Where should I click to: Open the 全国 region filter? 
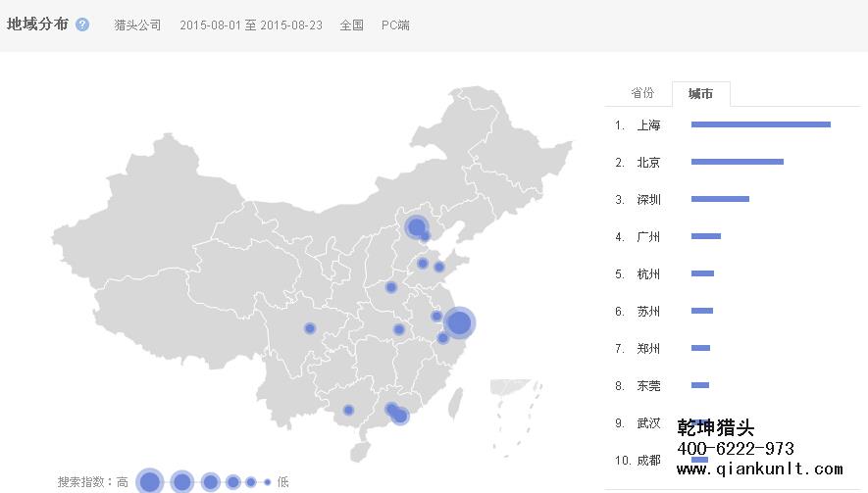tap(352, 25)
